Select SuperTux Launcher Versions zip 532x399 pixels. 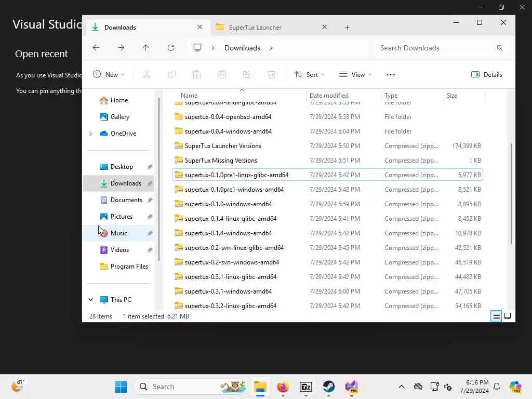(327, 146)
